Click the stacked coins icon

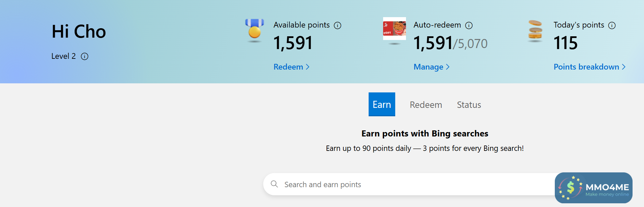(x=535, y=30)
